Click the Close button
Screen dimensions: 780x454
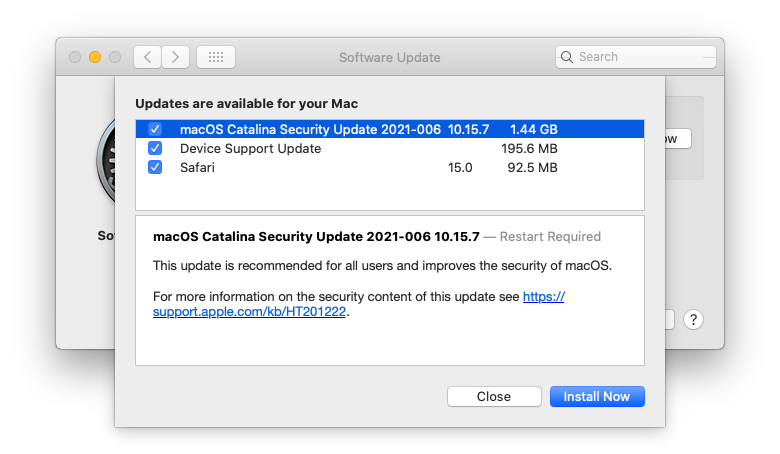pos(494,396)
